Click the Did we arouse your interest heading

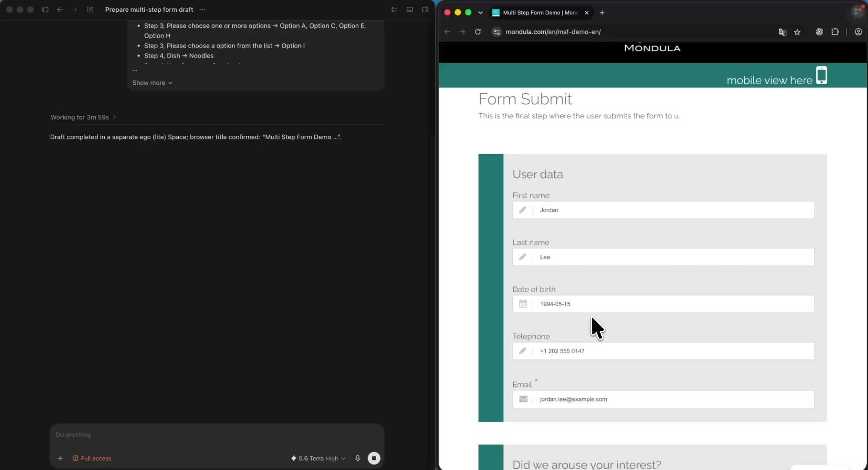pos(587,464)
